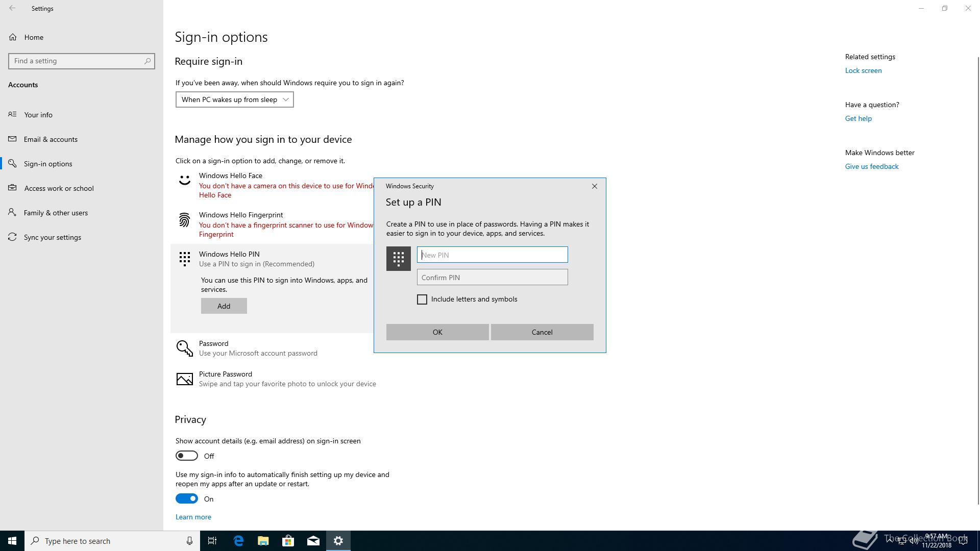
Task: Click the Windows Hello Fingerprint icon
Action: coord(184,220)
